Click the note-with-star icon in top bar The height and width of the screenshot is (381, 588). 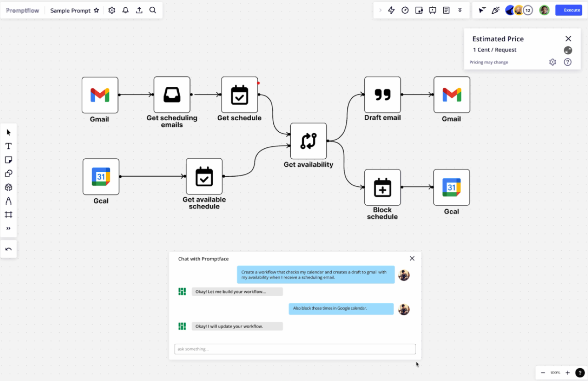click(x=419, y=10)
